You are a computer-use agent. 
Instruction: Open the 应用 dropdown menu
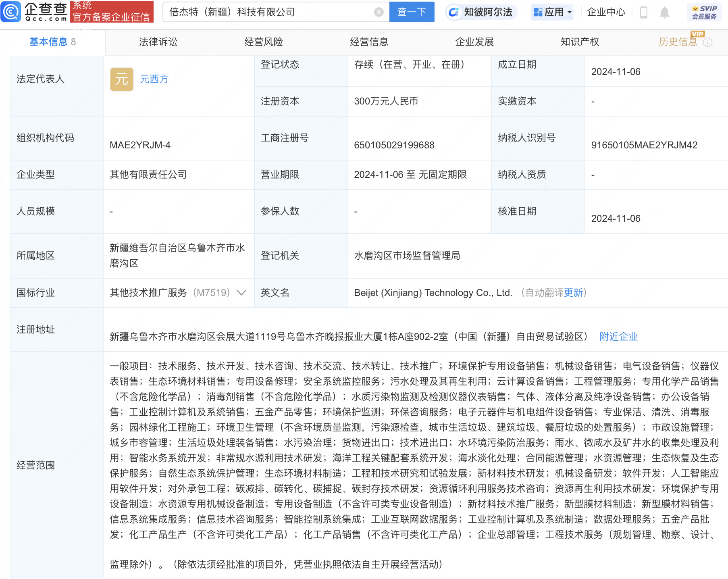pyautogui.click(x=552, y=12)
